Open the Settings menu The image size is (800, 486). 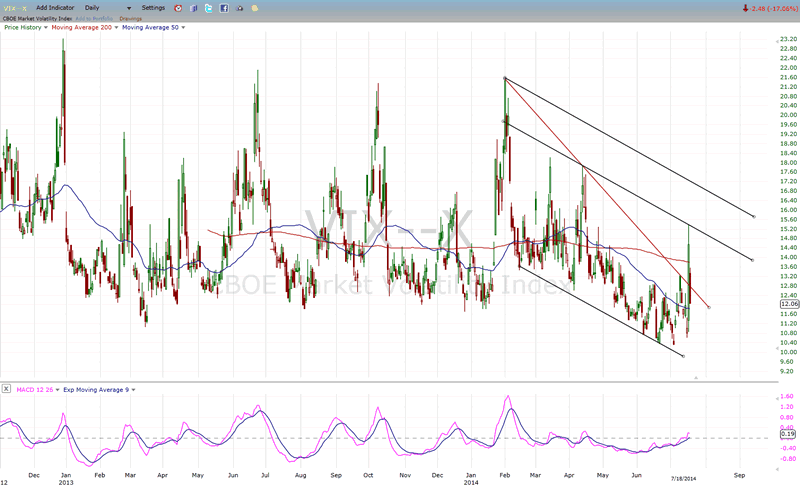(x=153, y=8)
